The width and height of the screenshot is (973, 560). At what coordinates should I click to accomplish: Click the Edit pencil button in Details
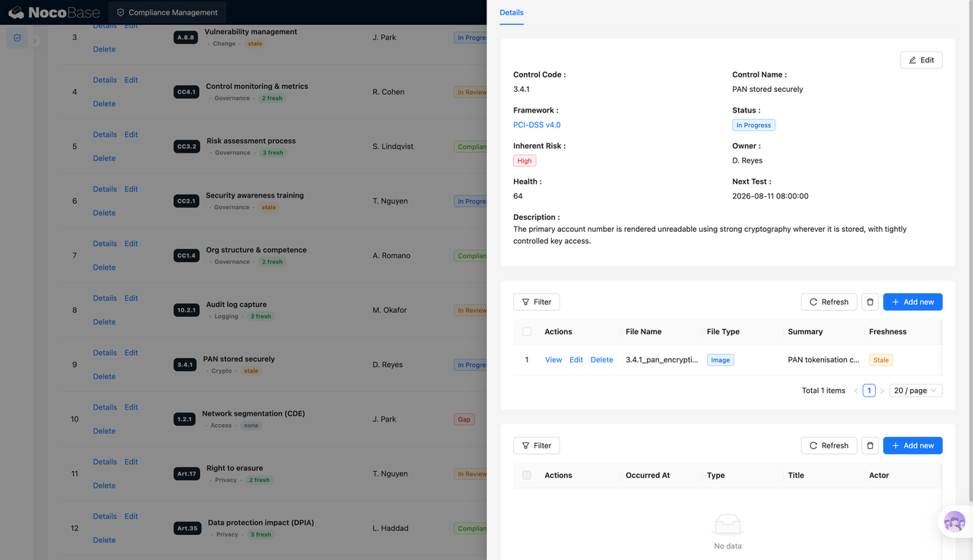[x=921, y=60]
